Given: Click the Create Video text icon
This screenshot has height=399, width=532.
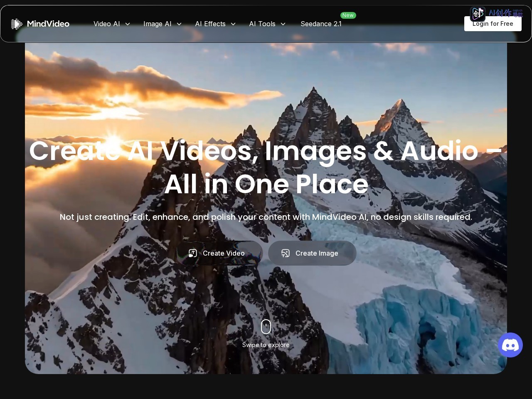Looking at the screenshot, I should coord(193,253).
